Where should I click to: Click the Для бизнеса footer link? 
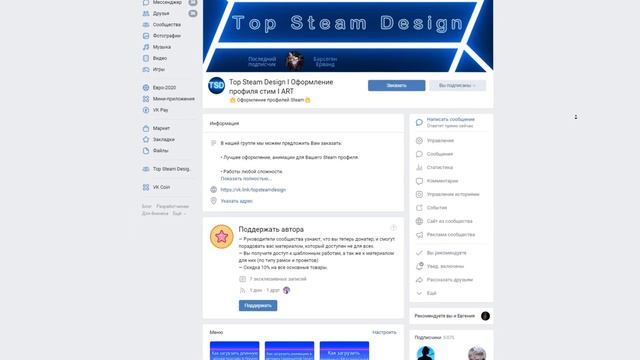pyautogui.click(x=155, y=213)
